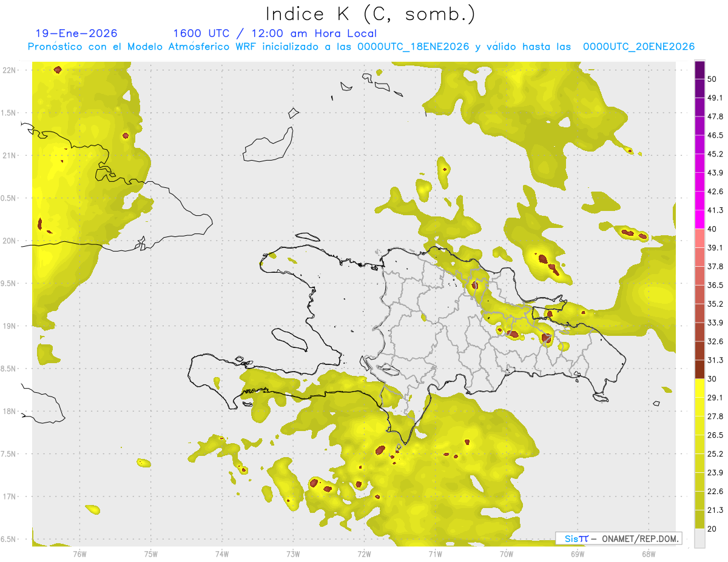The width and height of the screenshot is (728, 562).
Task: Click the 20N latitude axis label
Action: 9,241
